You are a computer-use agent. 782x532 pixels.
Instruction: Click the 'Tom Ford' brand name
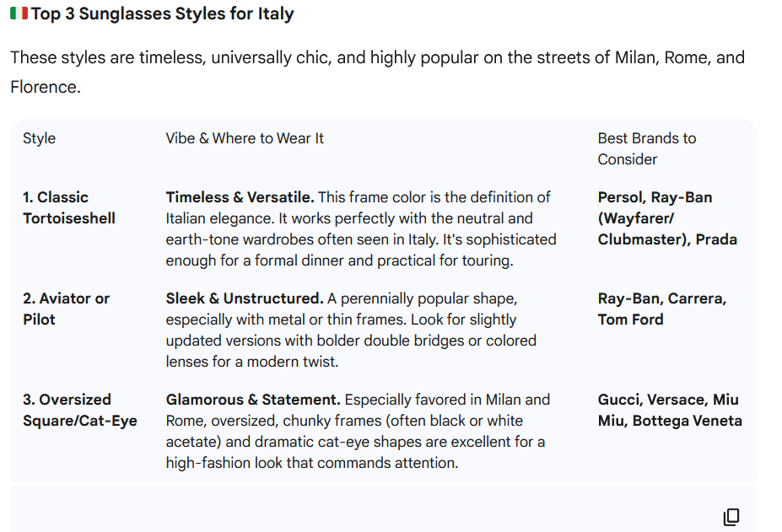point(631,320)
